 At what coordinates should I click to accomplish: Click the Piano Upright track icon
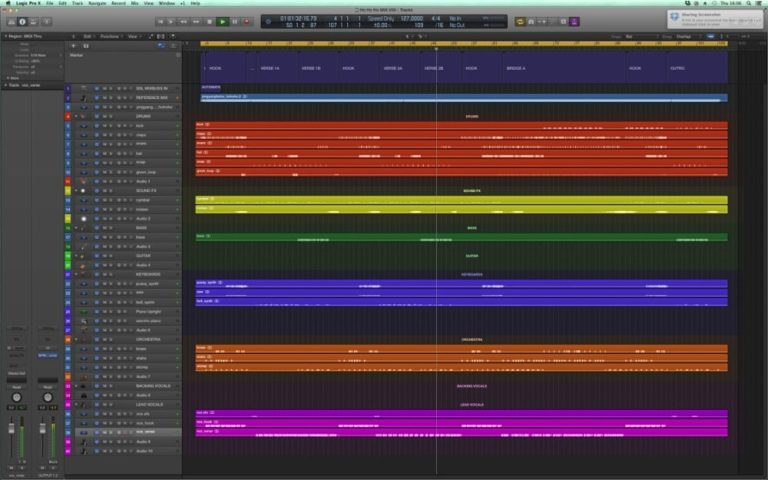point(84,311)
